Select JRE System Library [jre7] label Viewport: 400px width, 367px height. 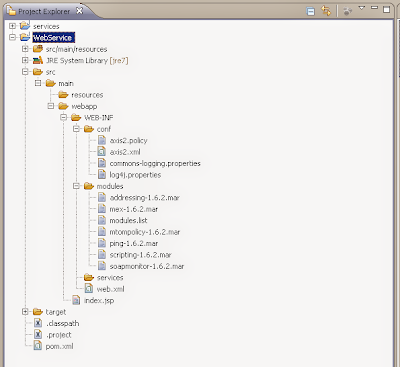pos(87,61)
